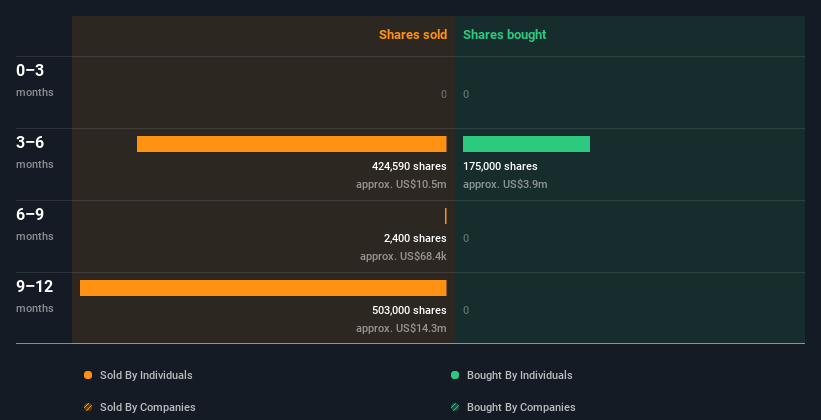
Task: Click the 0 bought value in 9–12 months
Action: coord(466,311)
